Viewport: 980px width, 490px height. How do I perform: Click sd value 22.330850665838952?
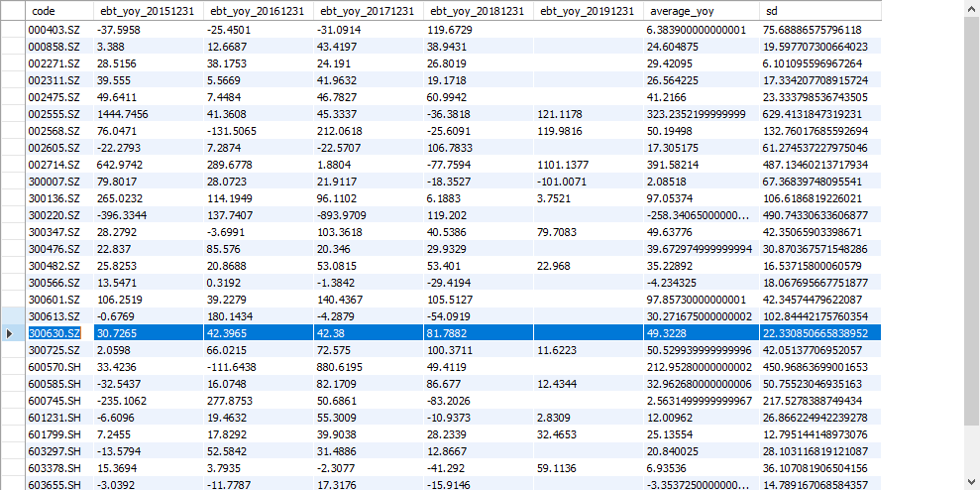pos(820,333)
